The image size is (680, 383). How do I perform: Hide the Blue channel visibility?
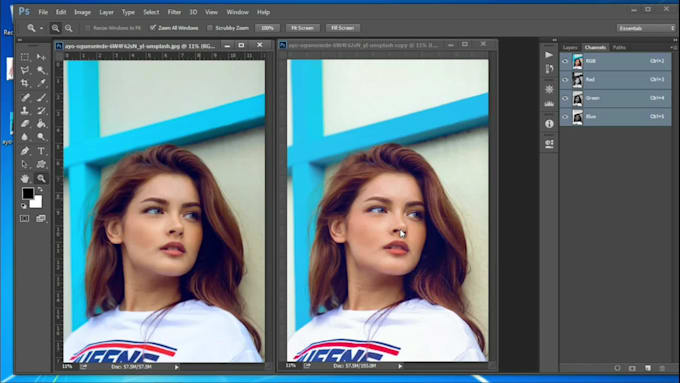(x=565, y=117)
